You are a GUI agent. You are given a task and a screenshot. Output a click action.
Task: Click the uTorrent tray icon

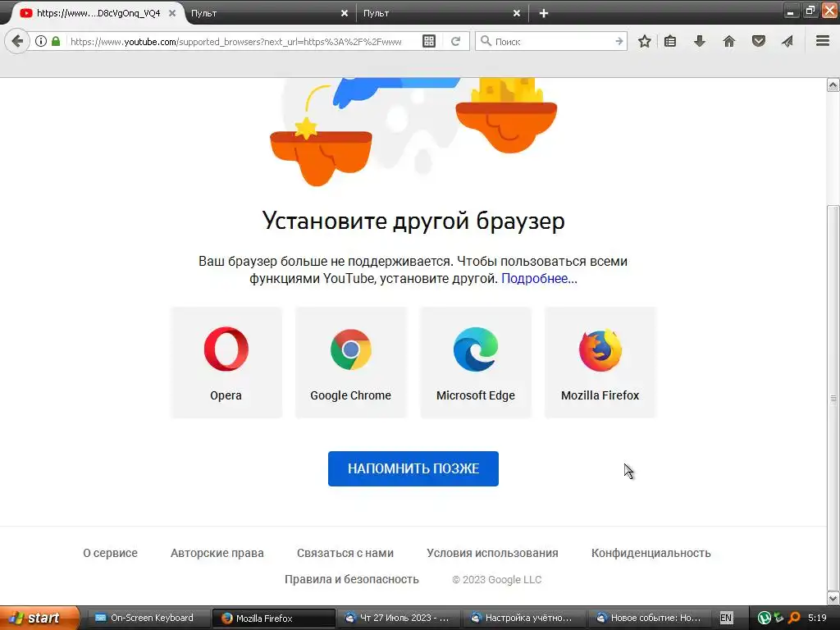coord(765,618)
